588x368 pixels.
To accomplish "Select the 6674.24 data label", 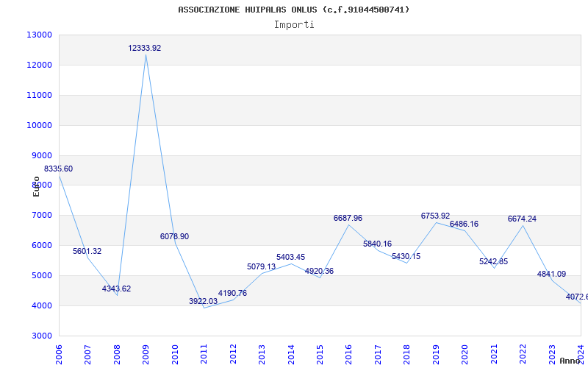I will [x=522, y=219].
